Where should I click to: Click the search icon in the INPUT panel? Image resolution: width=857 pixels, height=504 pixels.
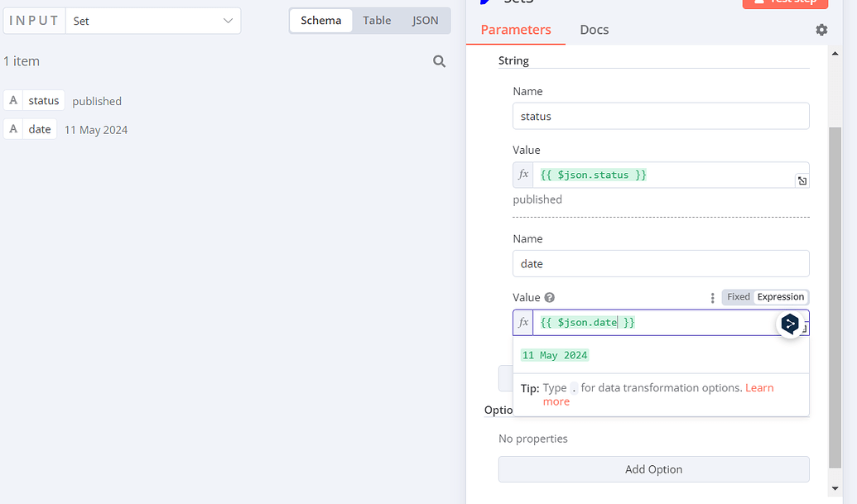[439, 60]
